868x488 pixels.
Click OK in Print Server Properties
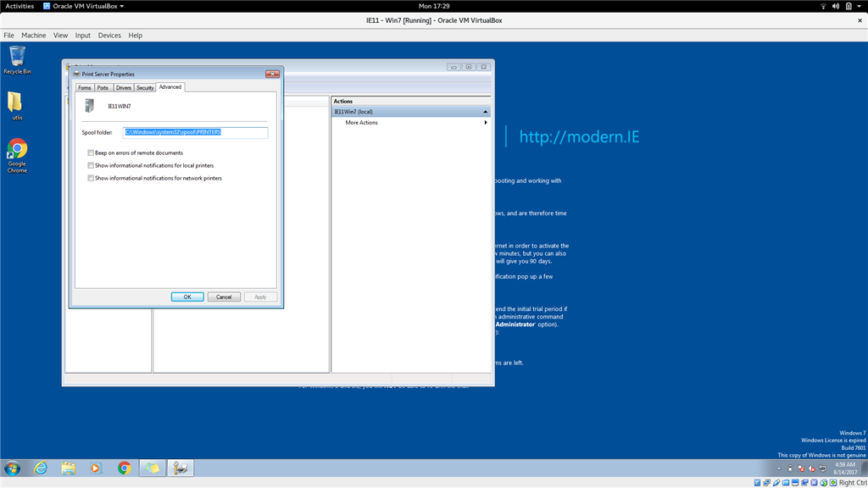(187, 297)
